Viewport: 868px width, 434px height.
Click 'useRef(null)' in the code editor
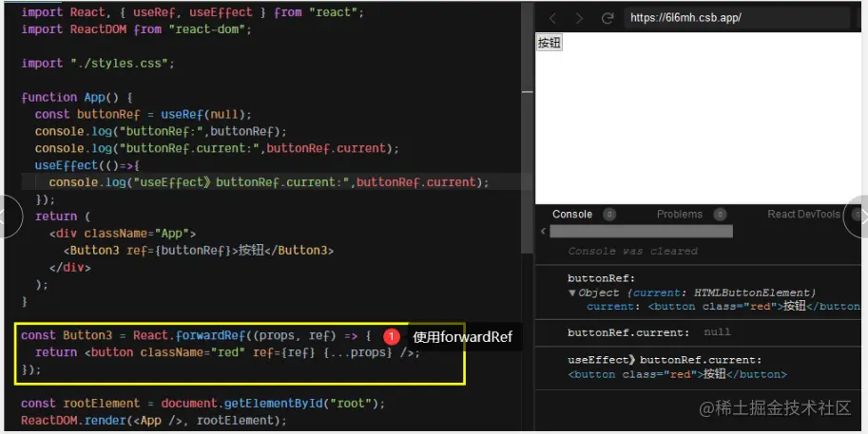(204, 115)
